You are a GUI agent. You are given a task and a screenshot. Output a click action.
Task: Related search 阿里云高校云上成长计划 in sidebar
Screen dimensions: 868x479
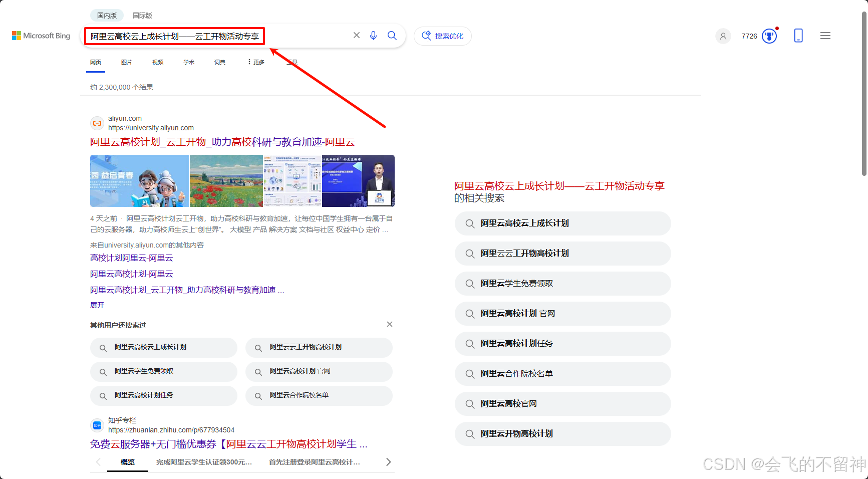point(563,223)
